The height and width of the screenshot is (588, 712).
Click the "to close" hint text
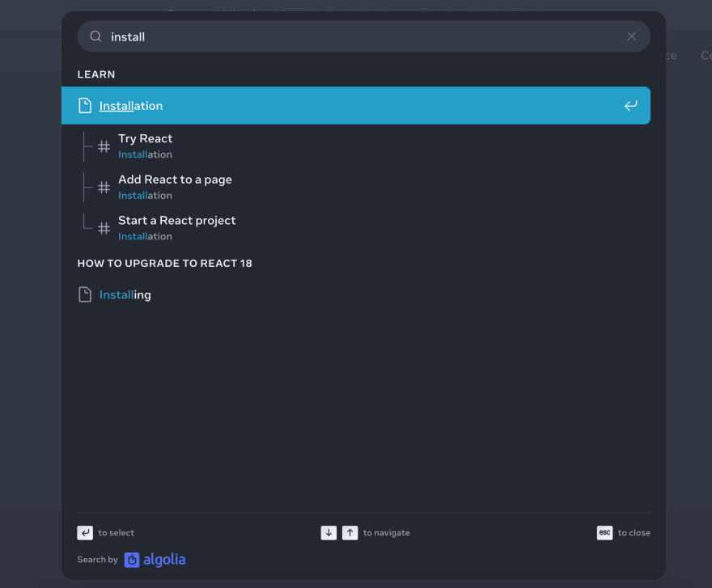pyautogui.click(x=634, y=533)
